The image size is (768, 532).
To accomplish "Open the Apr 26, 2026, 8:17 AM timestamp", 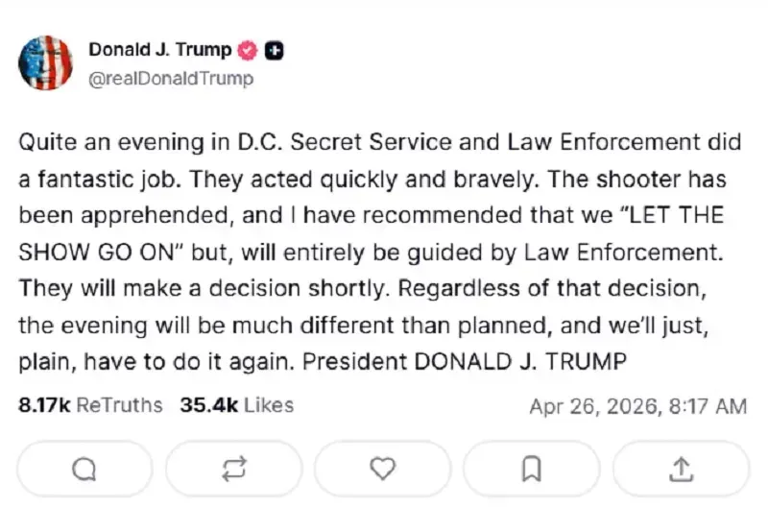I will [637, 406].
